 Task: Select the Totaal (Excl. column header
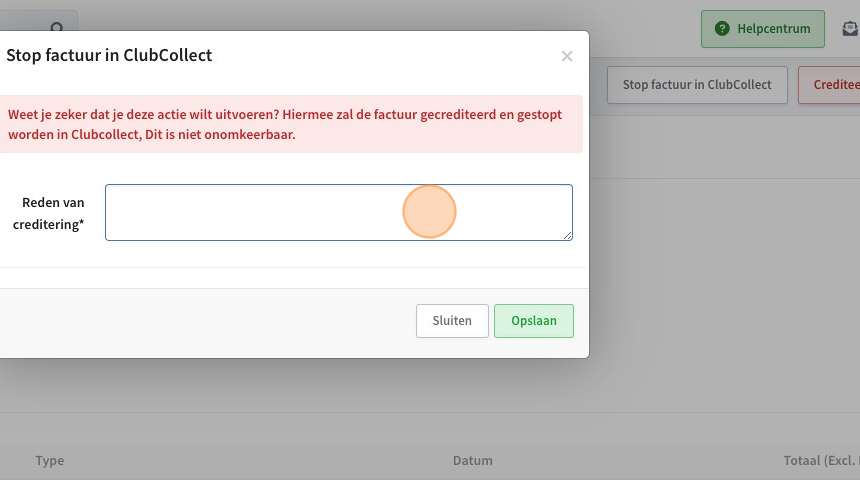[x=822, y=461]
